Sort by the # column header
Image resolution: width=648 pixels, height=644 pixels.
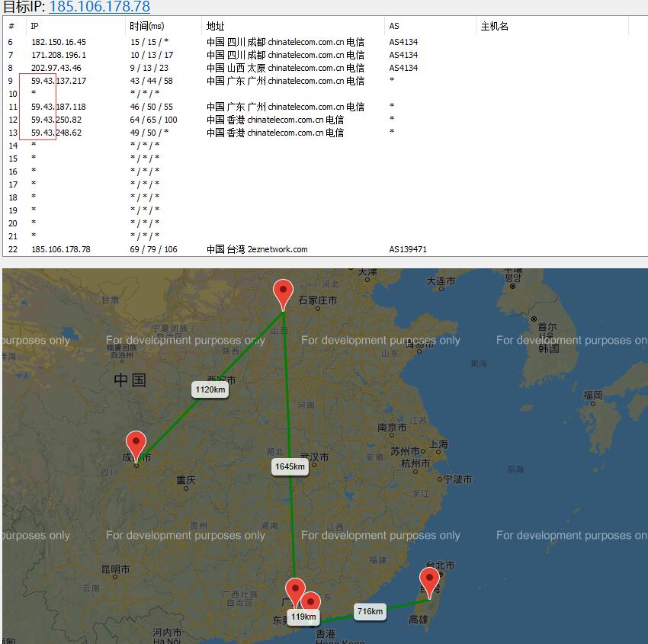pyautogui.click(x=11, y=26)
